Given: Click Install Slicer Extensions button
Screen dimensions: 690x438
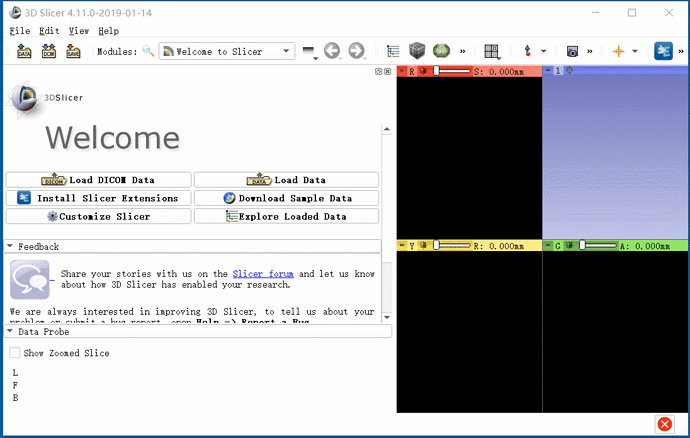Looking at the screenshot, I should click(x=99, y=198).
